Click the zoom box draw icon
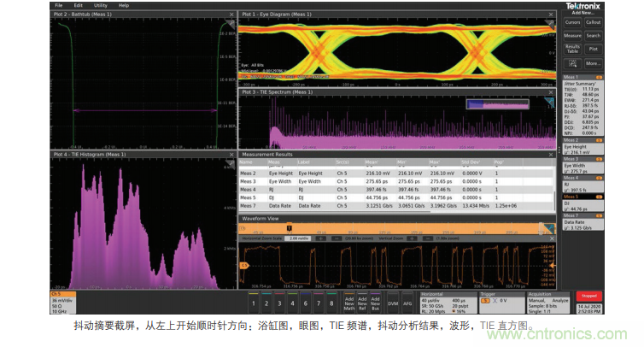Screen dimensions: 644x347 click(x=572, y=64)
